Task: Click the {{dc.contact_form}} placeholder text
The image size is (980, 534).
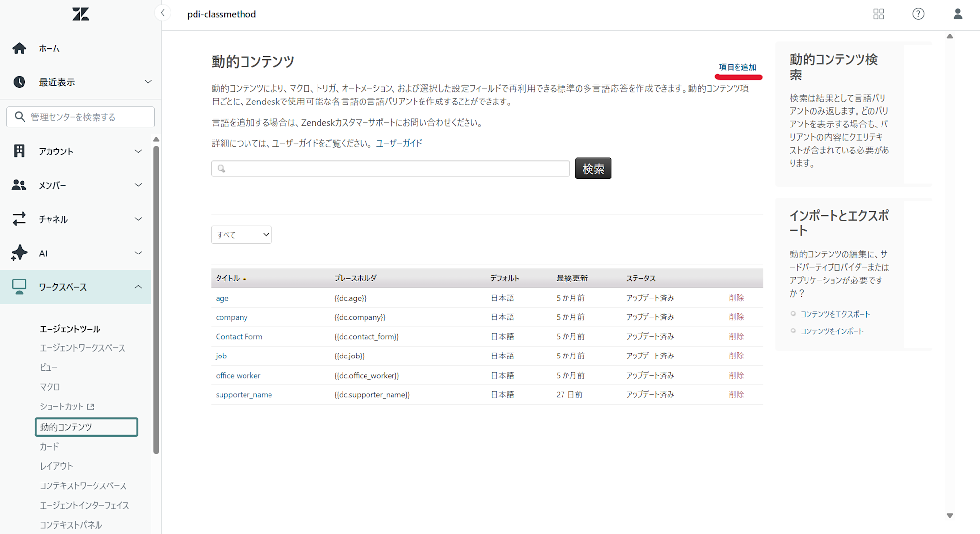Action: click(x=367, y=336)
